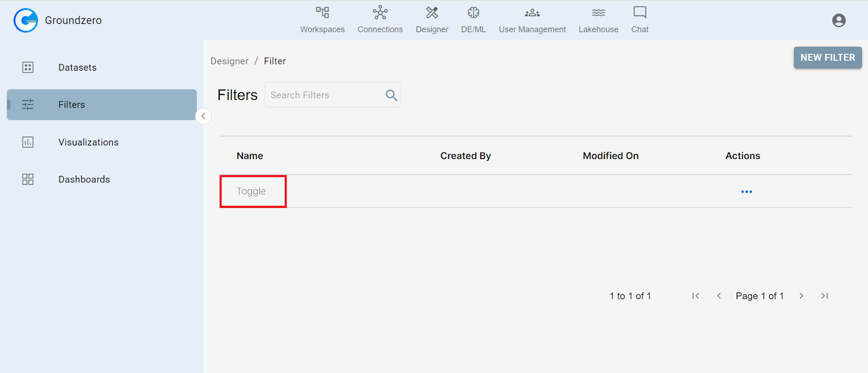The height and width of the screenshot is (373, 868).
Task: Collapse the left sidebar panel
Action: tap(203, 116)
